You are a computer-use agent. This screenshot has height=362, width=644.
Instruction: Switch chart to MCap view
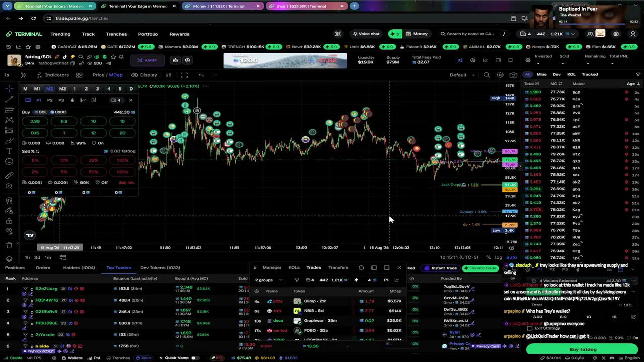(116, 75)
